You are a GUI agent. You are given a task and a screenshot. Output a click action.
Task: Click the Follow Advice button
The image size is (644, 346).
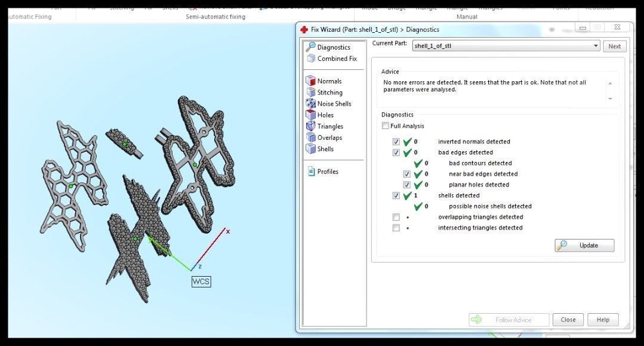509,320
